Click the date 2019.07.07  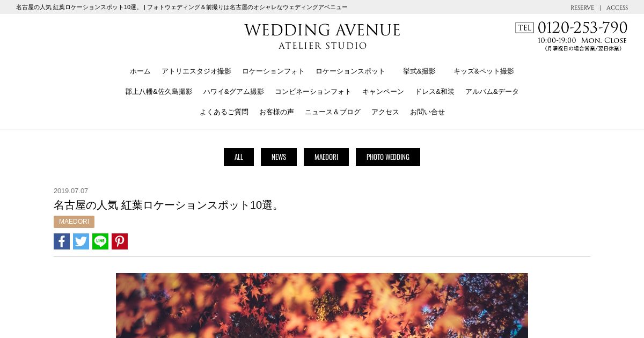[71, 190]
